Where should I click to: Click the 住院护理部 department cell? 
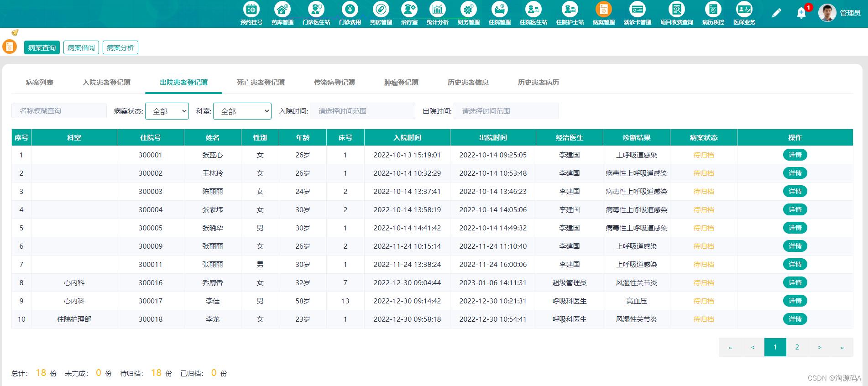74,319
